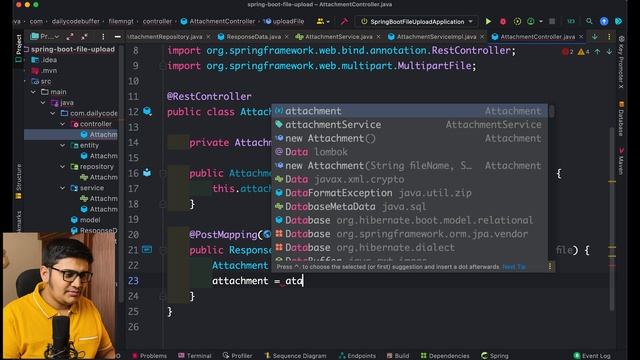This screenshot has height=360, width=640.
Task: Click the translation icon beside the stop button
Action: click(x=571, y=21)
